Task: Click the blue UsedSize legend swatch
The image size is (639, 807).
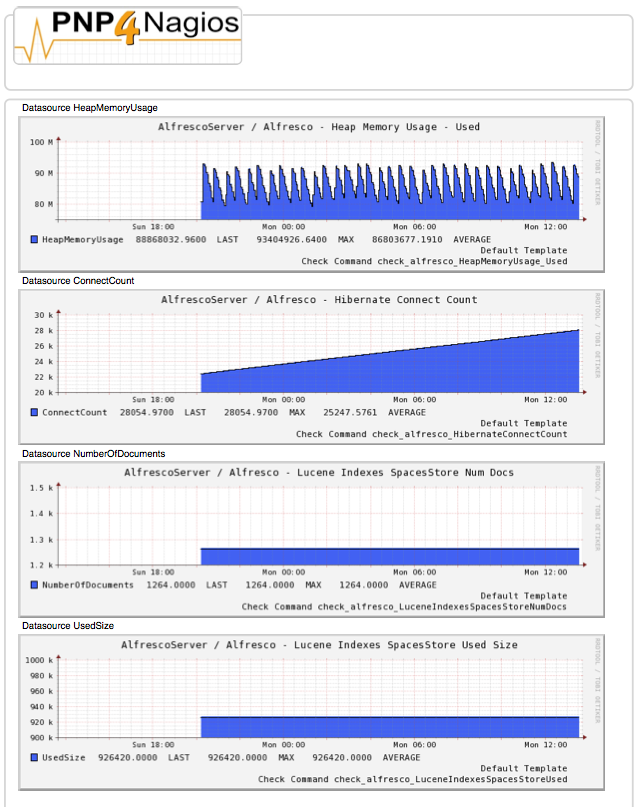Action: point(34,757)
